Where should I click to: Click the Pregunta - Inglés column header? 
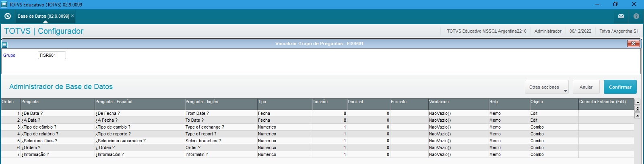click(x=221, y=104)
